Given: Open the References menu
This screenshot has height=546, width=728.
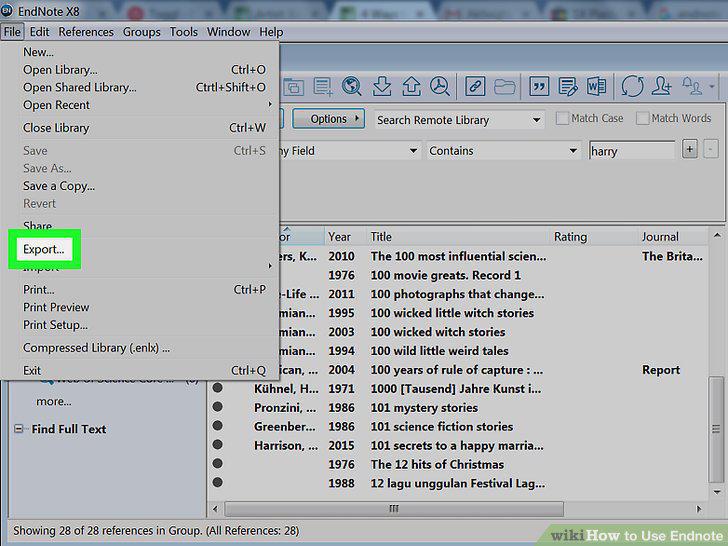Looking at the screenshot, I should pos(86,32).
